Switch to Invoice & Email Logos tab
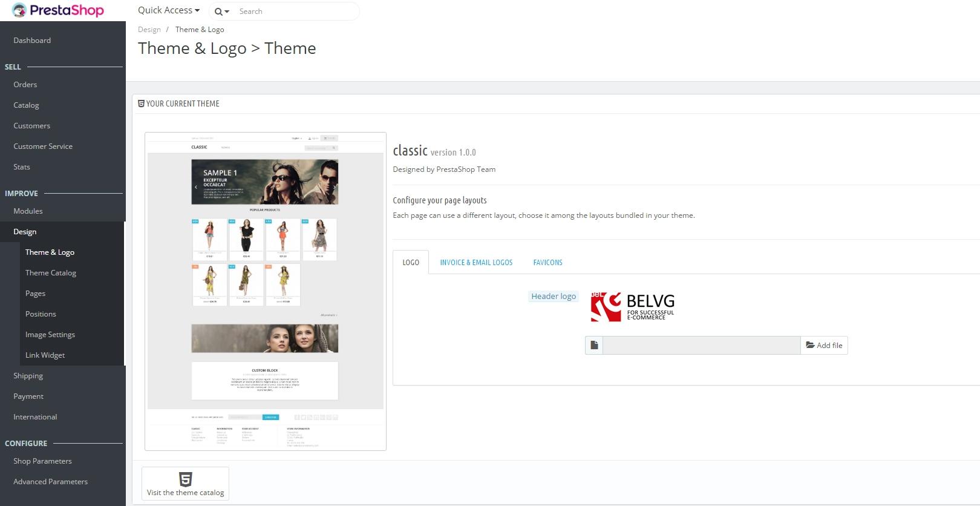 [x=476, y=263]
